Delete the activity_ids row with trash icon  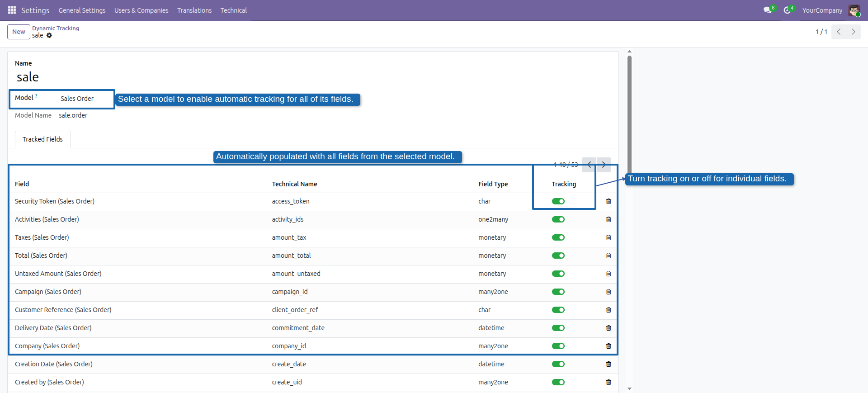(609, 219)
